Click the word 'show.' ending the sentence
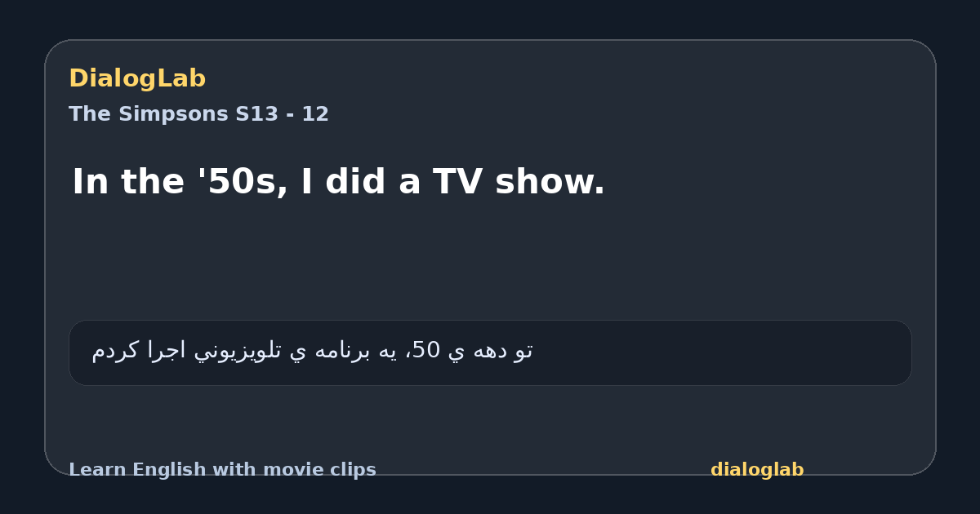Viewport: 980px width, 514px height. pyautogui.click(x=550, y=181)
